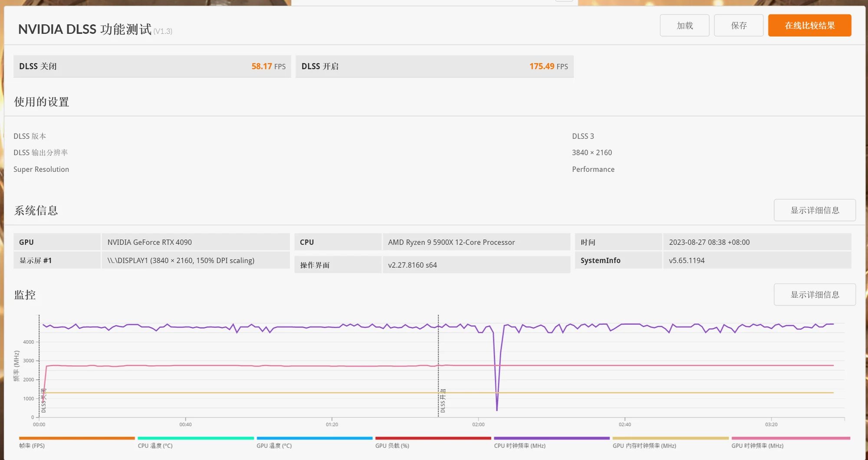Click the DLSS 关闭 marker in chart
This screenshot has width=868, height=460.
(43, 401)
